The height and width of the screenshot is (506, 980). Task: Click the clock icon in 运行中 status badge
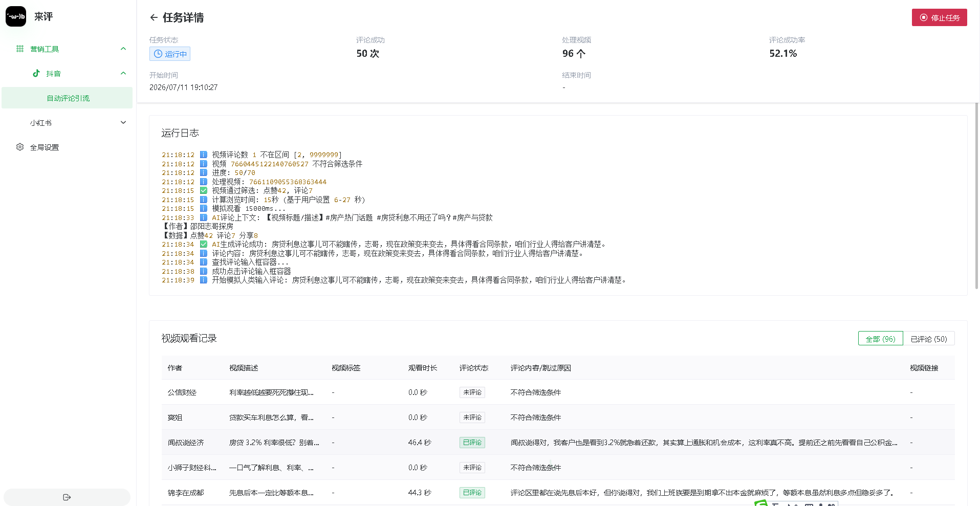(158, 54)
